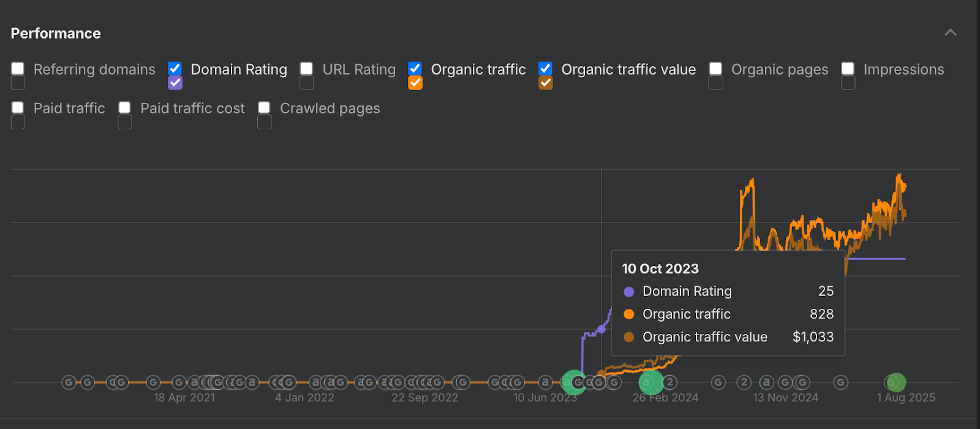Click the purple data point on the Domain Rating line

point(601,329)
